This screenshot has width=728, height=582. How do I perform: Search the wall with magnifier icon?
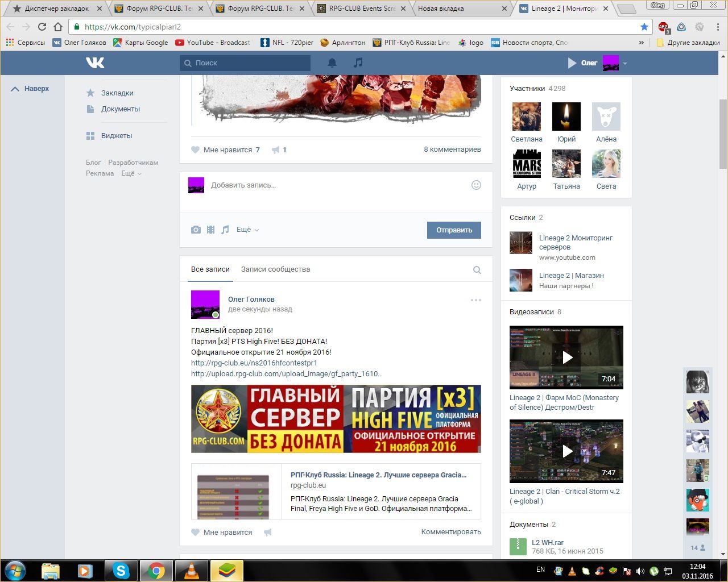(x=477, y=270)
